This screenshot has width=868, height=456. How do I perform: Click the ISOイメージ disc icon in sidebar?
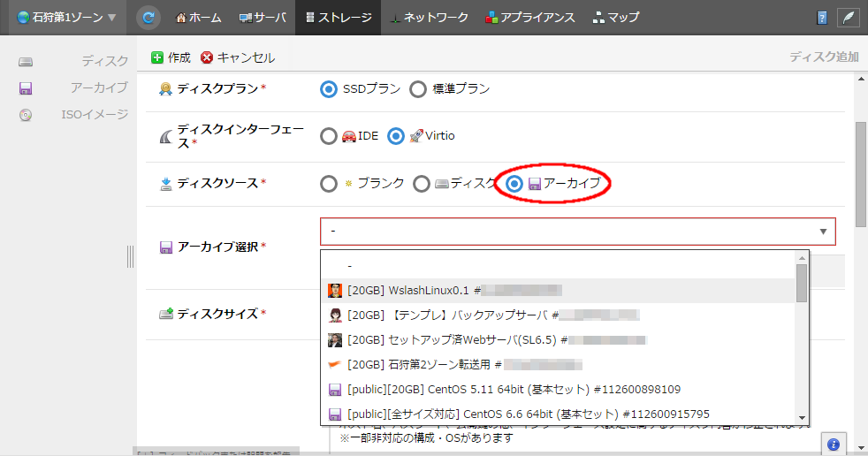[27, 114]
